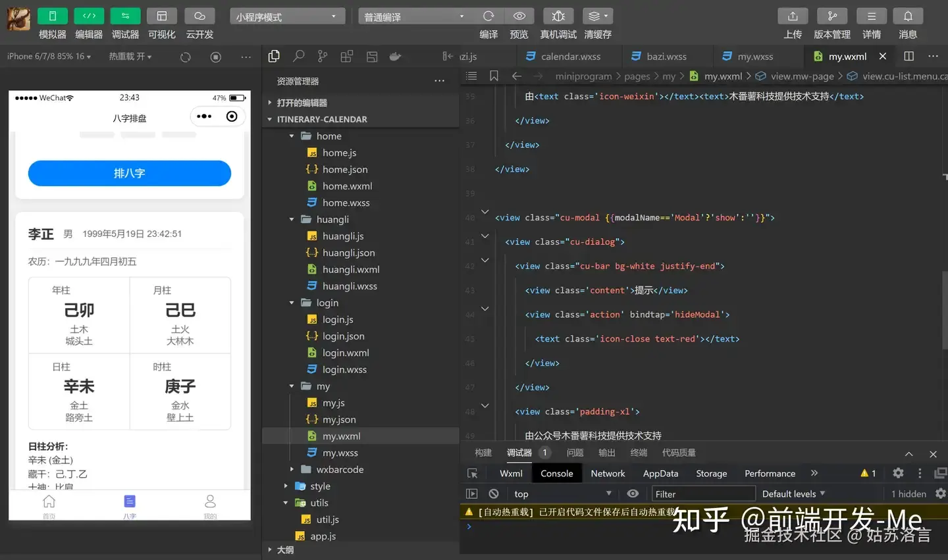The width and height of the screenshot is (948, 560).
Task: Open the clear cache layers dropdown
Action: coord(598,16)
